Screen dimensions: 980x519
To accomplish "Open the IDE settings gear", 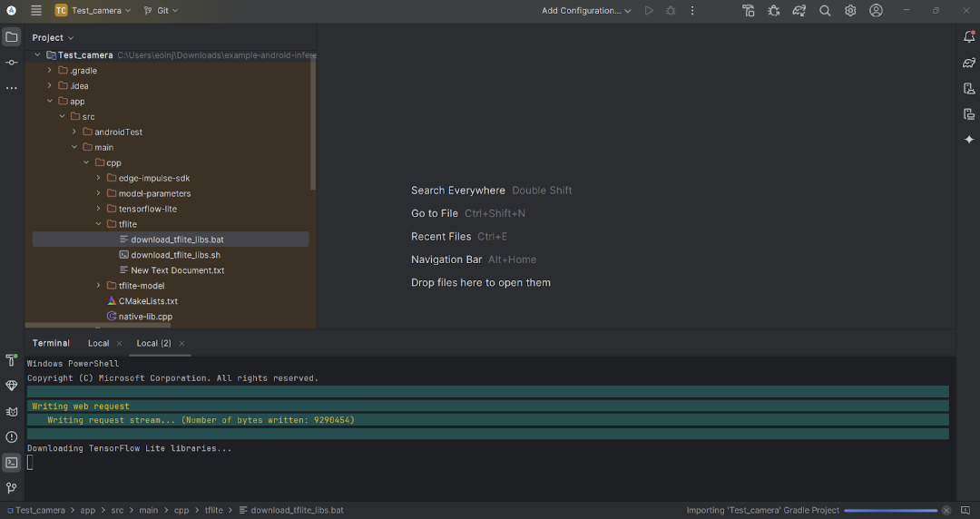I will [x=850, y=11].
